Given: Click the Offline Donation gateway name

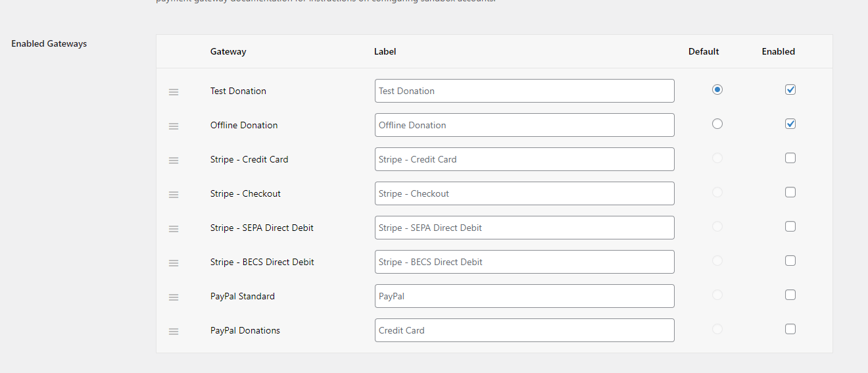Looking at the screenshot, I should click(244, 125).
